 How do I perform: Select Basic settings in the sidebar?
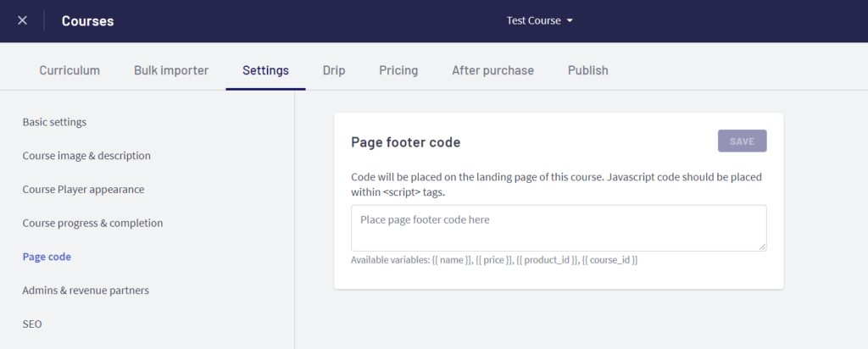[54, 122]
